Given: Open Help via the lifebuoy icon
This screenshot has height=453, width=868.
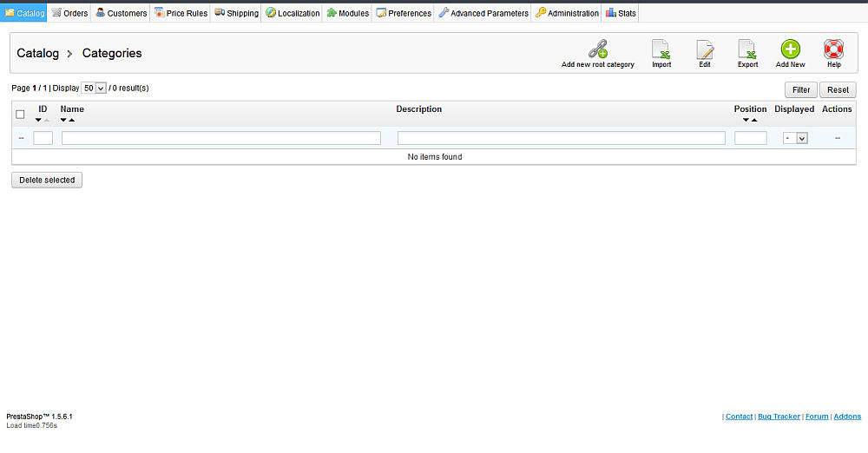Looking at the screenshot, I should [833, 49].
